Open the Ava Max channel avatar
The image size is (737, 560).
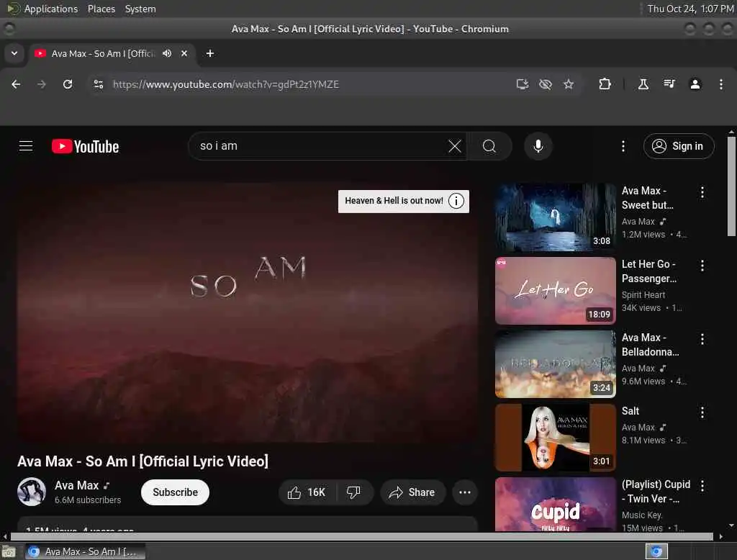click(32, 492)
